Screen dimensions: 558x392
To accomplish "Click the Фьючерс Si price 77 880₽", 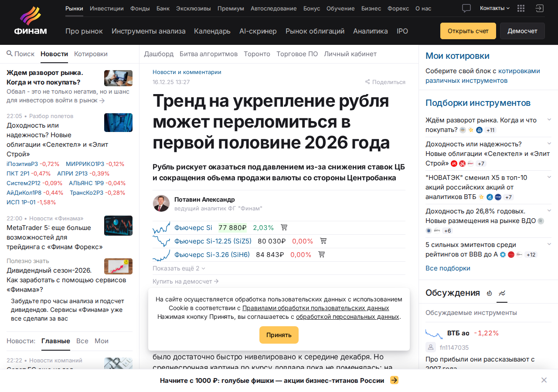I will click(233, 227).
